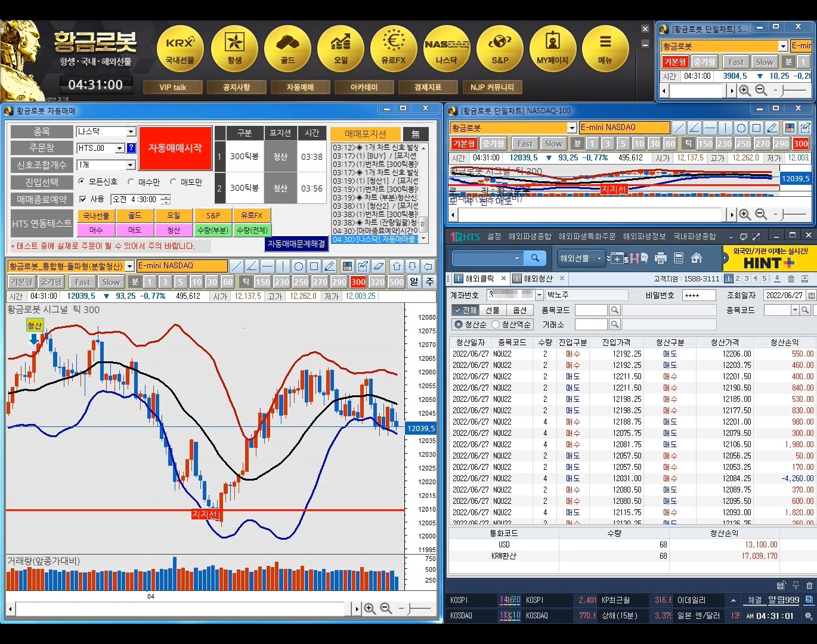Open 계좌번호 account dropdown arrow
The width and height of the screenshot is (817, 644).
point(539,295)
